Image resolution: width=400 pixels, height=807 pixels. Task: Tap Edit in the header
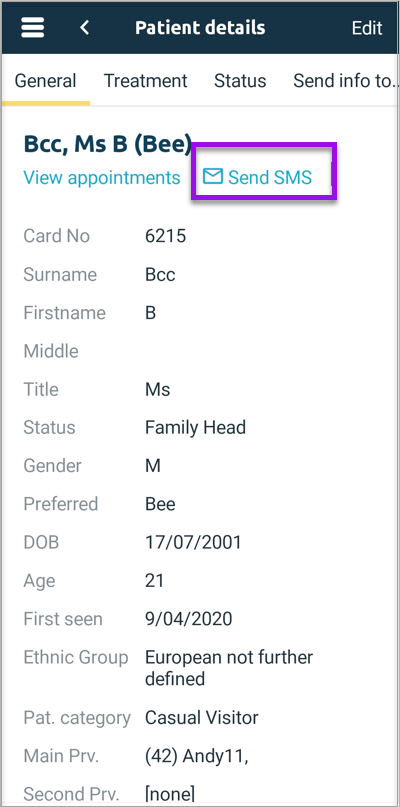(x=367, y=28)
